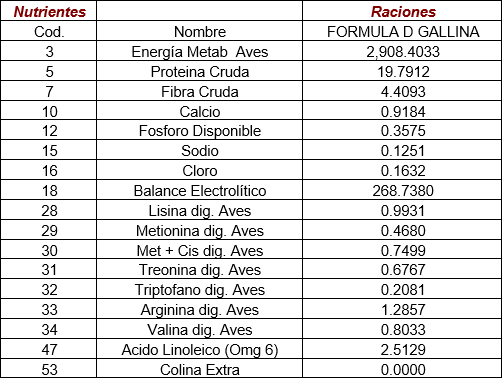This screenshot has height=378, width=502.
Task: Click the Colina Extra value 0.0000
Action: tap(402, 369)
